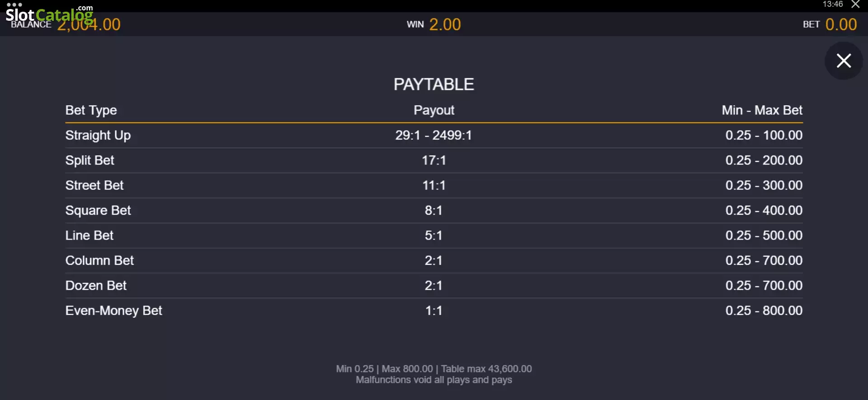Viewport: 868px width, 400px height.
Task: Click the Column Bet label
Action: pyautogui.click(x=99, y=260)
